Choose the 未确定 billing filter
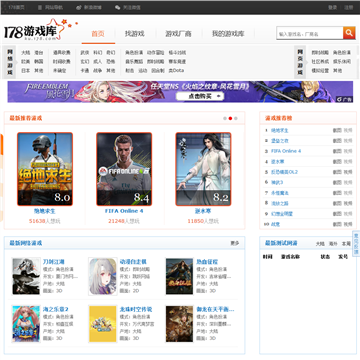 [59, 71]
